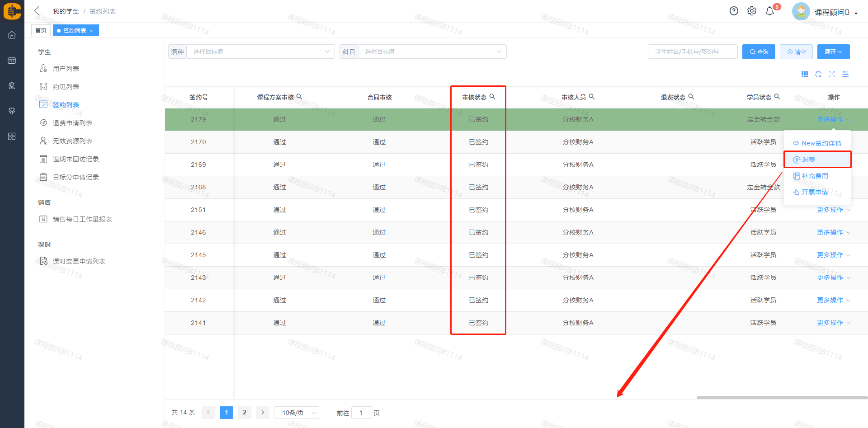Open the 科目 selection dropdown
The width and height of the screenshot is (868, 428).
point(432,52)
